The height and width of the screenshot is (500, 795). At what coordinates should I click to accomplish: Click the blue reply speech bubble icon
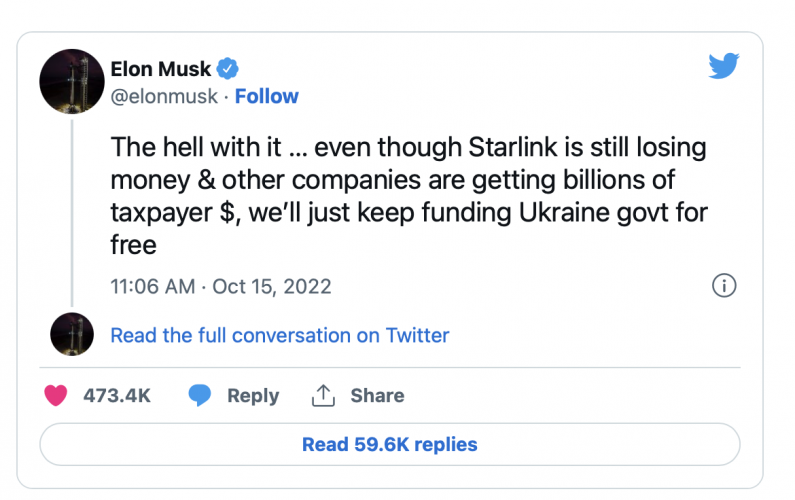pos(200,395)
